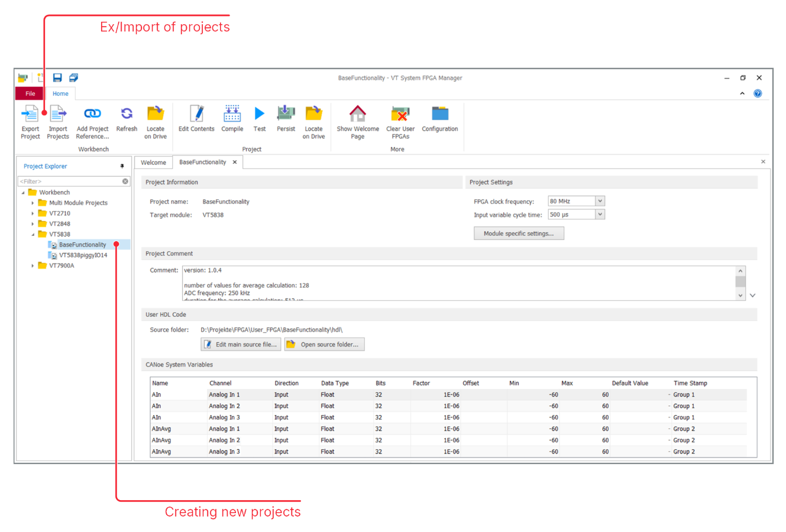The height and width of the screenshot is (532, 786).
Task: Expand the VT2848 folder node
Action: [33, 224]
